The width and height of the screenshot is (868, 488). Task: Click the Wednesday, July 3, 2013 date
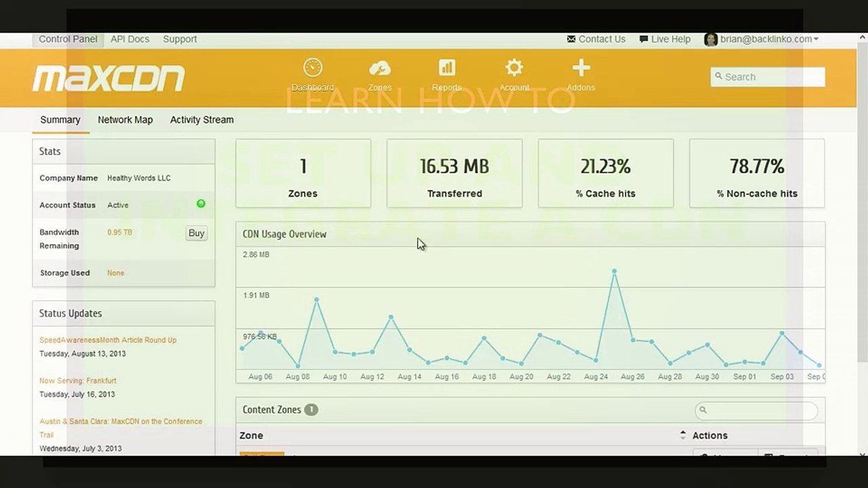[81, 449]
